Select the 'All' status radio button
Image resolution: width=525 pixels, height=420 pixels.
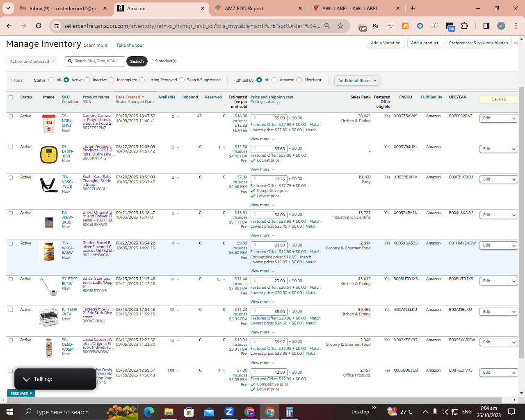(x=51, y=80)
